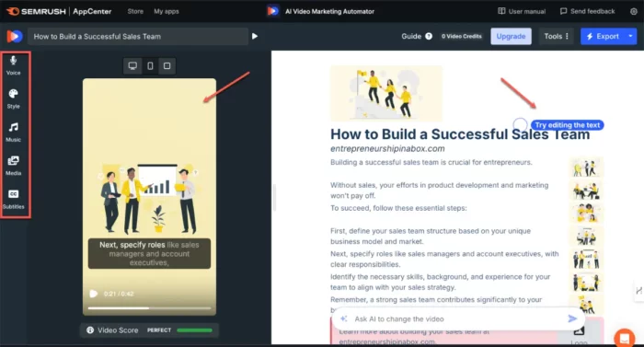Switch preview to square format
644x347 pixels.
pos(167,65)
